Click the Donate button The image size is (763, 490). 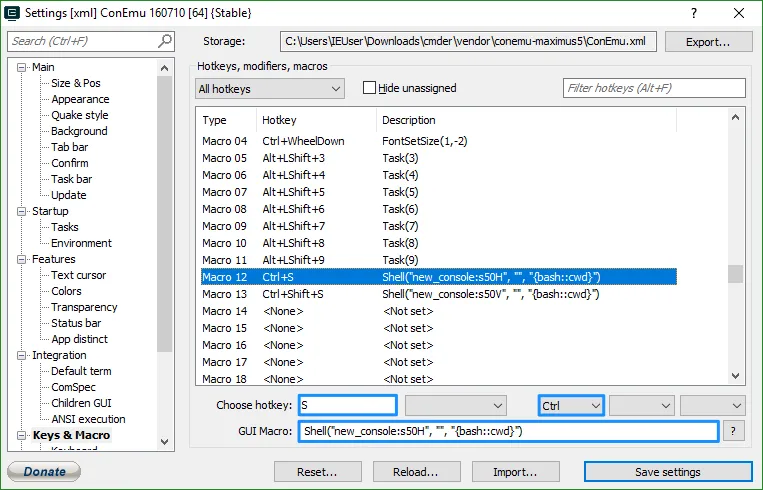(x=44, y=471)
